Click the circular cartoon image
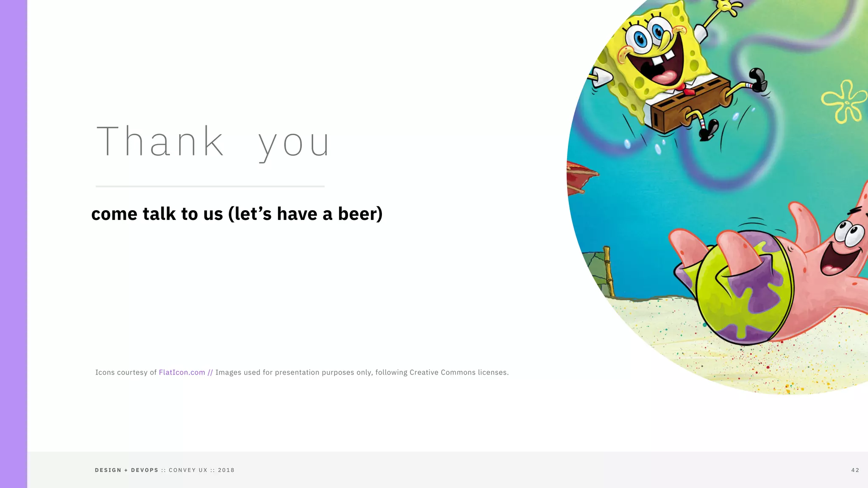 pyautogui.click(x=717, y=197)
